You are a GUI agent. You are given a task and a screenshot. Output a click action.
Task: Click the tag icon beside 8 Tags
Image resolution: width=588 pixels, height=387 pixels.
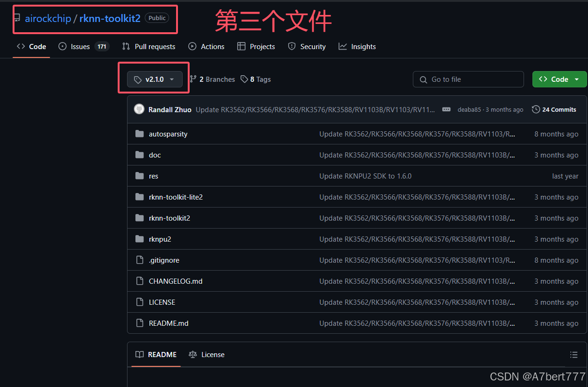point(244,79)
